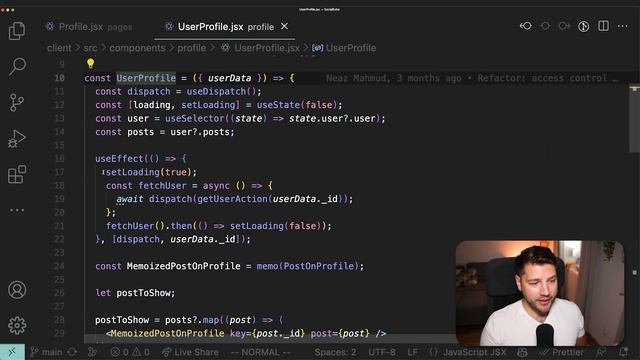Click useDispatch() on line 11

point(221,91)
